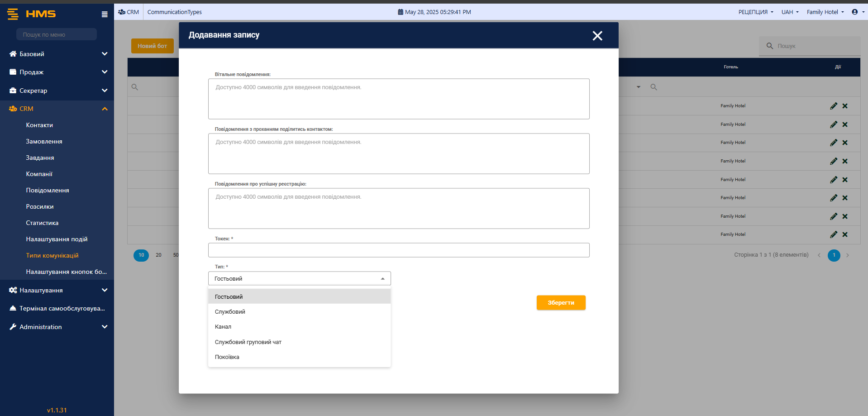
Task: Click the Вітальне повідомлення text area
Action: 398,99
